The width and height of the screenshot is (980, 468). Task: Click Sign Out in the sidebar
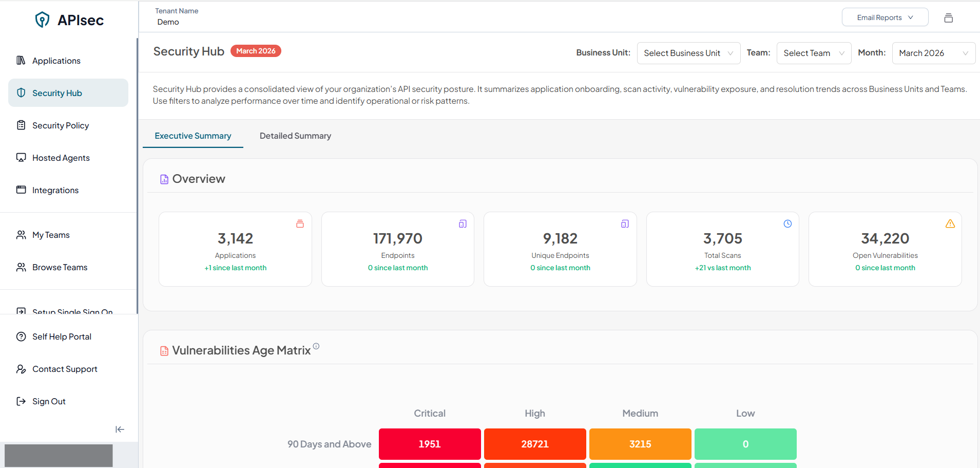pos(49,402)
